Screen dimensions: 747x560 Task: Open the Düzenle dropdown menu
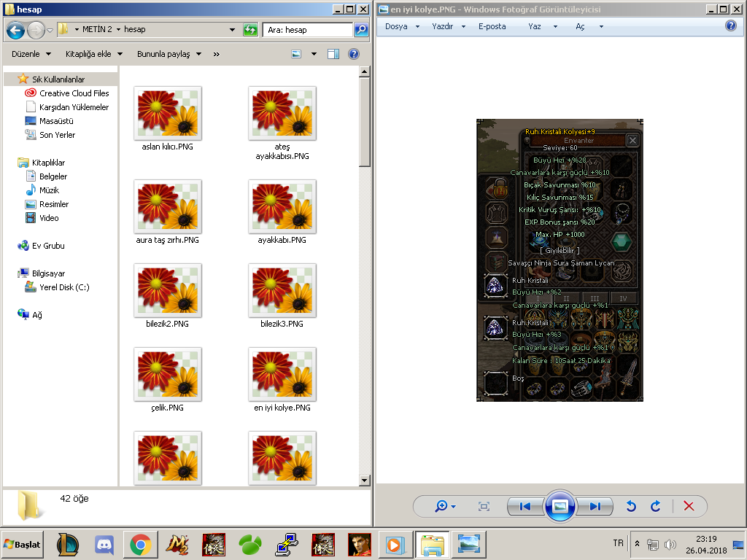click(x=31, y=54)
